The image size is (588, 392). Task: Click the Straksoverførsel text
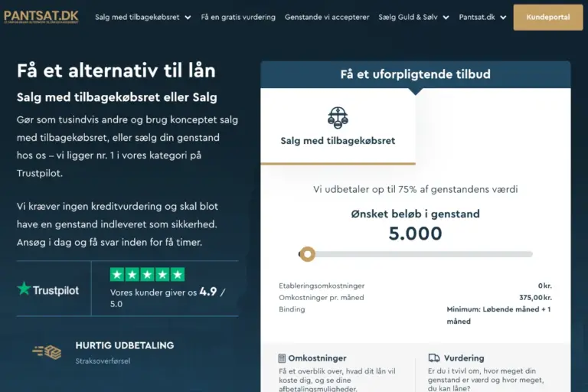pos(103,361)
